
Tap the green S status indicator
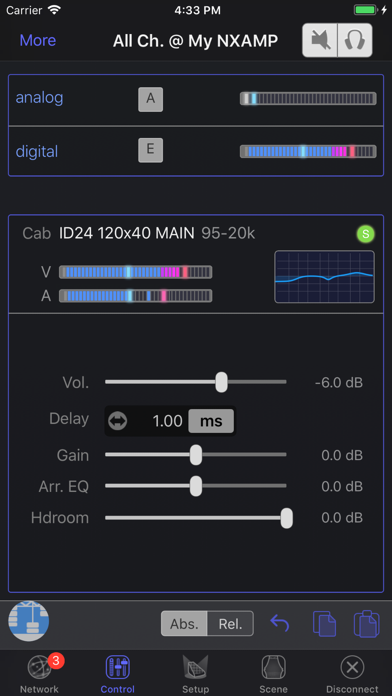pyautogui.click(x=365, y=234)
